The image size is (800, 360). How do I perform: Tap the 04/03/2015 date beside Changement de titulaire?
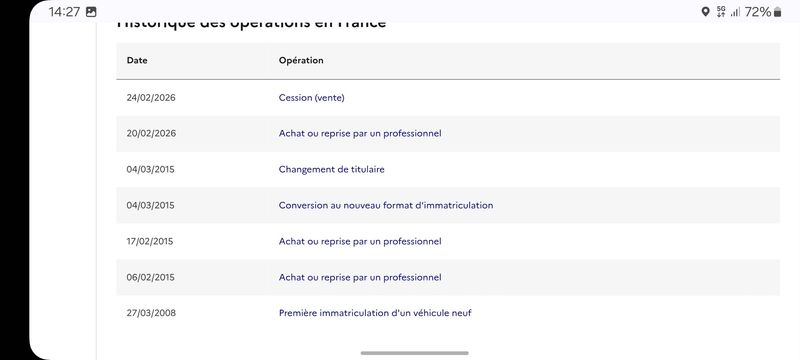click(x=151, y=169)
